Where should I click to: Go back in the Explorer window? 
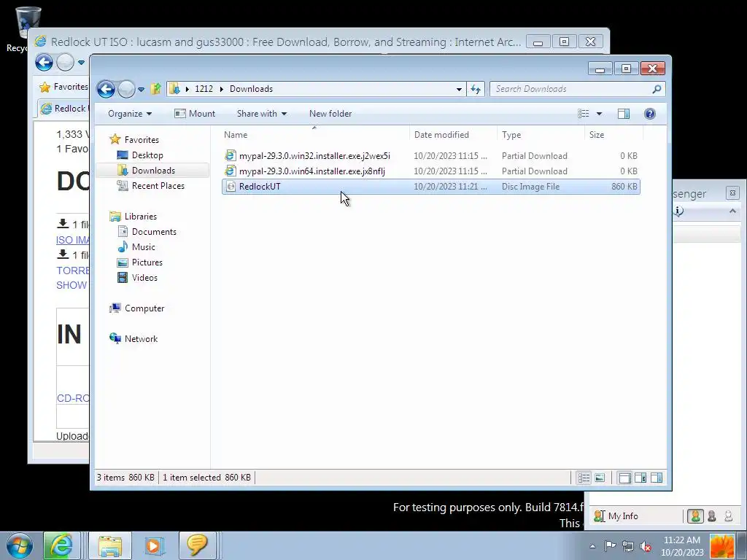point(106,89)
